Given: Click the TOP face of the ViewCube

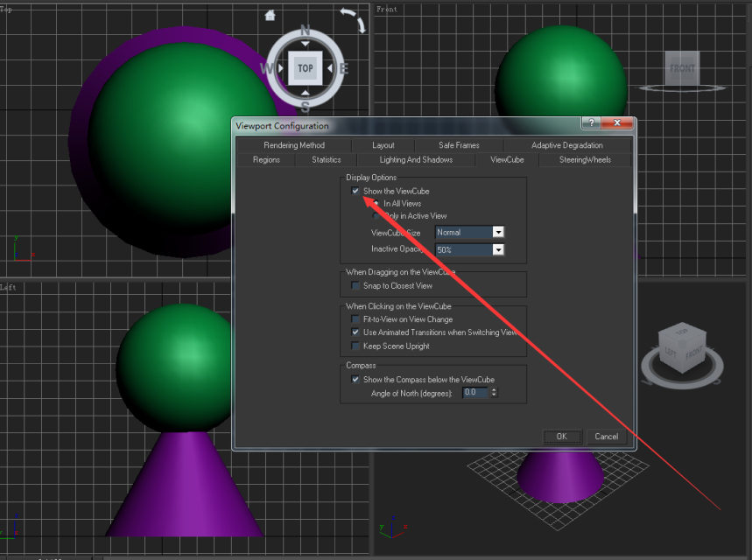Looking at the screenshot, I should click(x=305, y=68).
